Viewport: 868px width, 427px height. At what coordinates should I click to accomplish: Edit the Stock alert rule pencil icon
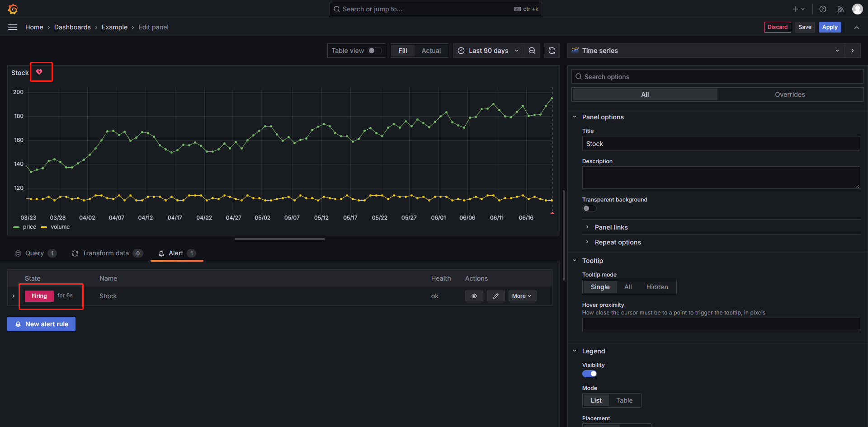click(x=495, y=296)
